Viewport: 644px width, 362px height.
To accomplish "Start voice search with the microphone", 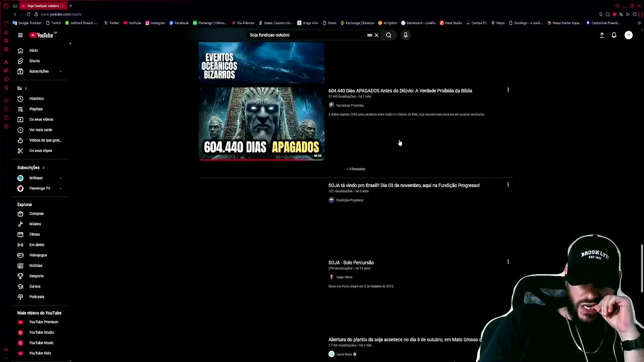I will [406, 35].
